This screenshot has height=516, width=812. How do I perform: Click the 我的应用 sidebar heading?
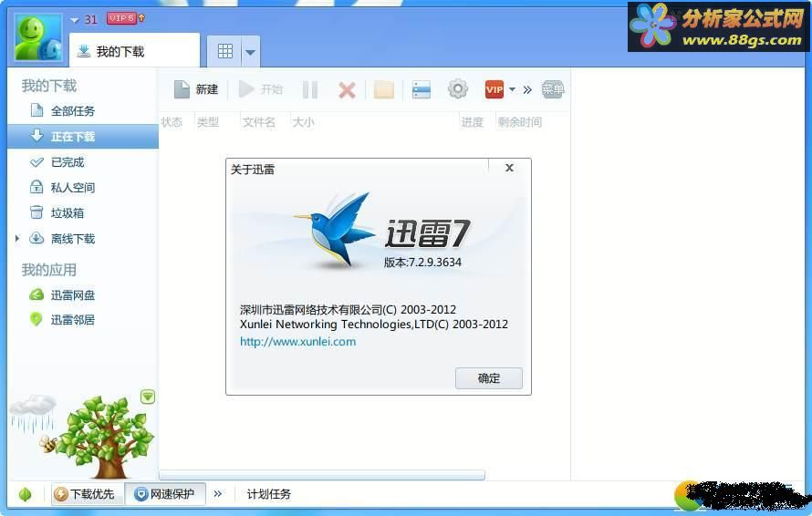tap(49, 270)
